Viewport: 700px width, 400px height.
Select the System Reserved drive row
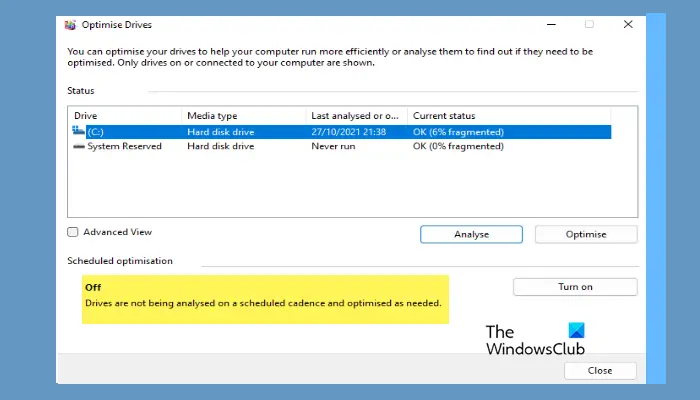coord(342,146)
